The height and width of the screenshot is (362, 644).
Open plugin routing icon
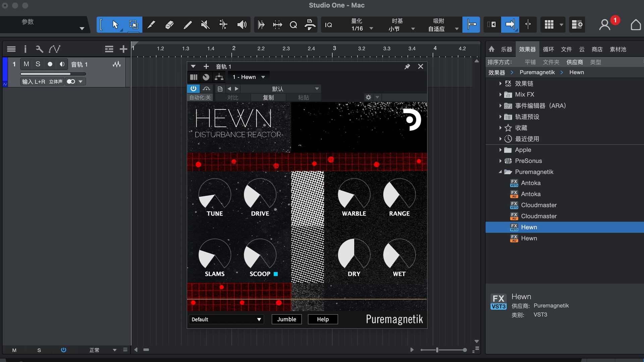click(219, 77)
